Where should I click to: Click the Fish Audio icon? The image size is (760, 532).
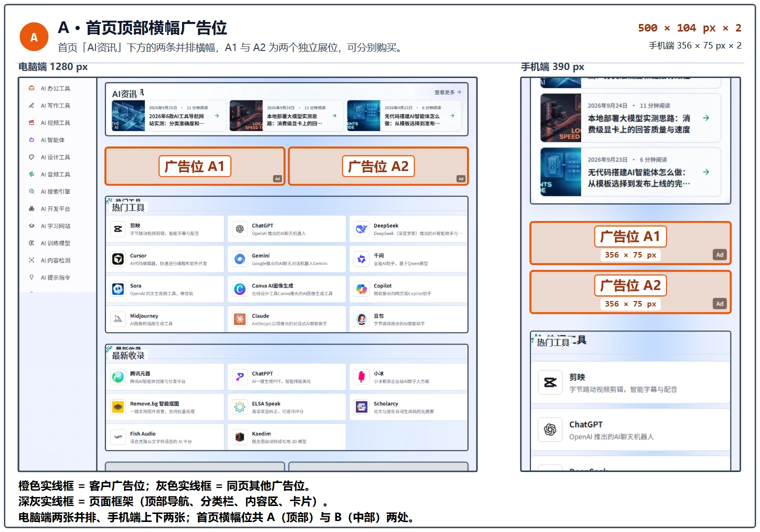click(118, 437)
